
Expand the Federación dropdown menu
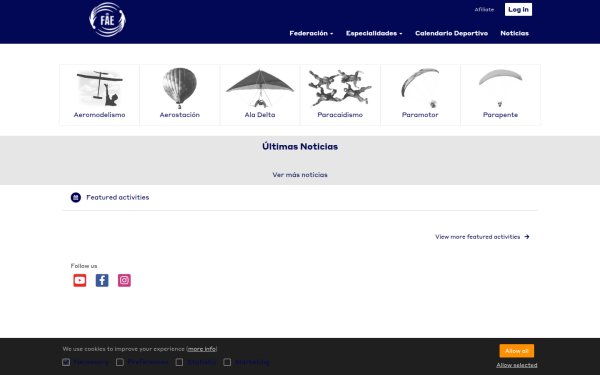pyautogui.click(x=311, y=33)
